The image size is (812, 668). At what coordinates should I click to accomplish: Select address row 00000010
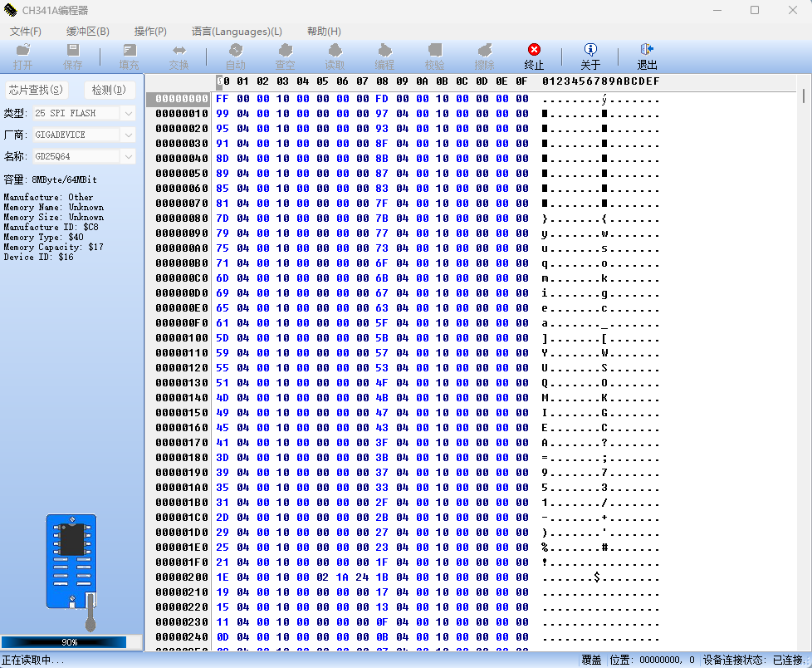(x=182, y=114)
